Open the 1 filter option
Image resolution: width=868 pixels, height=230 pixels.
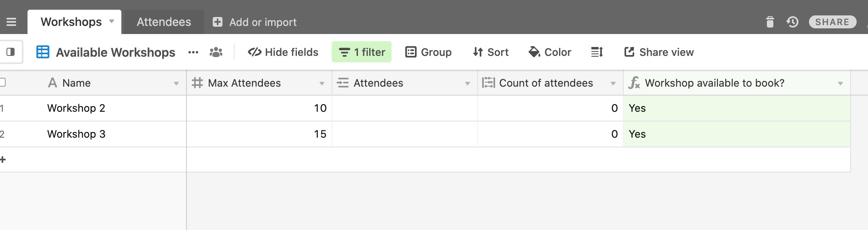tap(362, 52)
